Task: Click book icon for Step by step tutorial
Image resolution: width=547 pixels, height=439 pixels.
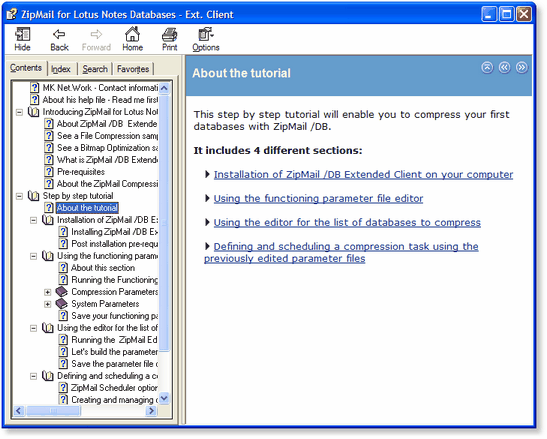Action: (x=33, y=196)
